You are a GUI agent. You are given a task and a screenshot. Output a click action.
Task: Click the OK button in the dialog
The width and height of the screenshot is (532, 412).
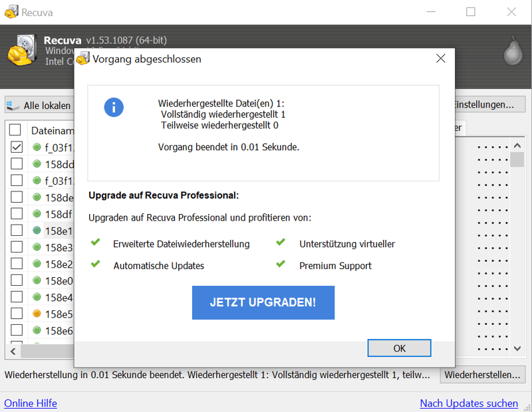click(399, 348)
